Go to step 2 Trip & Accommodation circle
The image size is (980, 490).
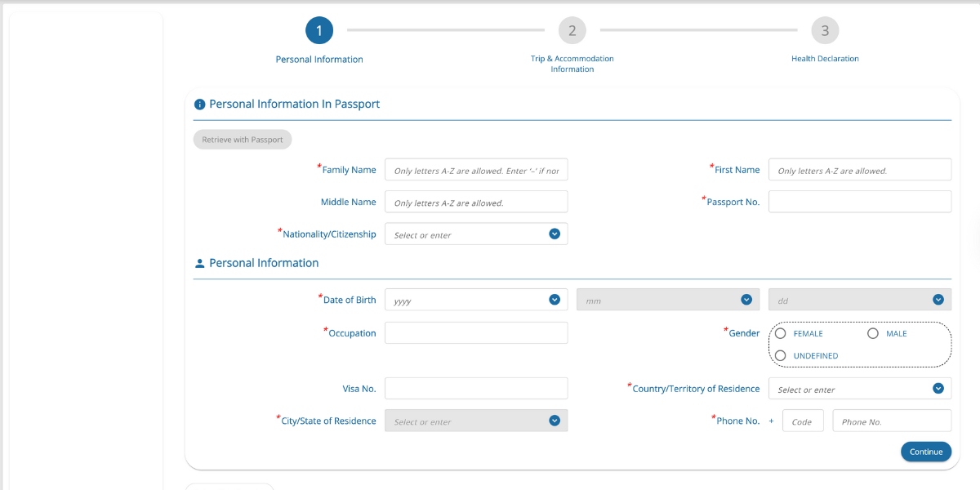572,31
